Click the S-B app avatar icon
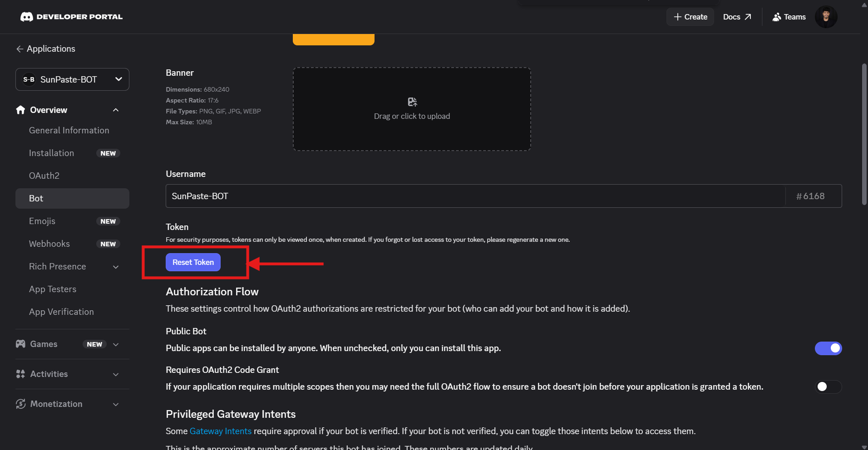This screenshot has width=868, height=450. point(29,79)
